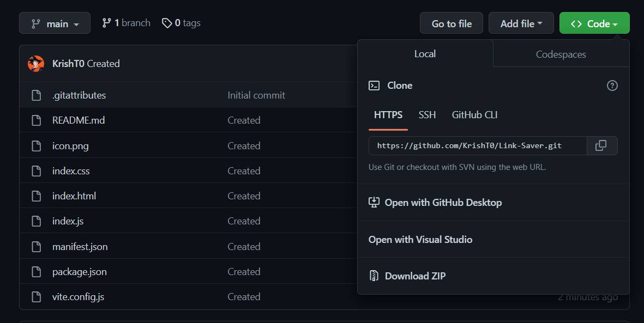Open the README.md file
Viewport: 644px width, 323px height.
[x=79, y=120]
